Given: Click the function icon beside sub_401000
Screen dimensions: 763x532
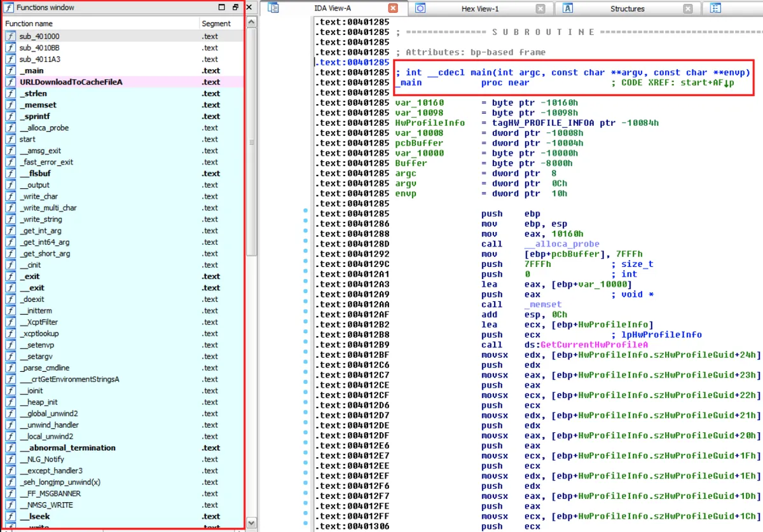Looking at the screenshot, I should (x=10, y=36).
